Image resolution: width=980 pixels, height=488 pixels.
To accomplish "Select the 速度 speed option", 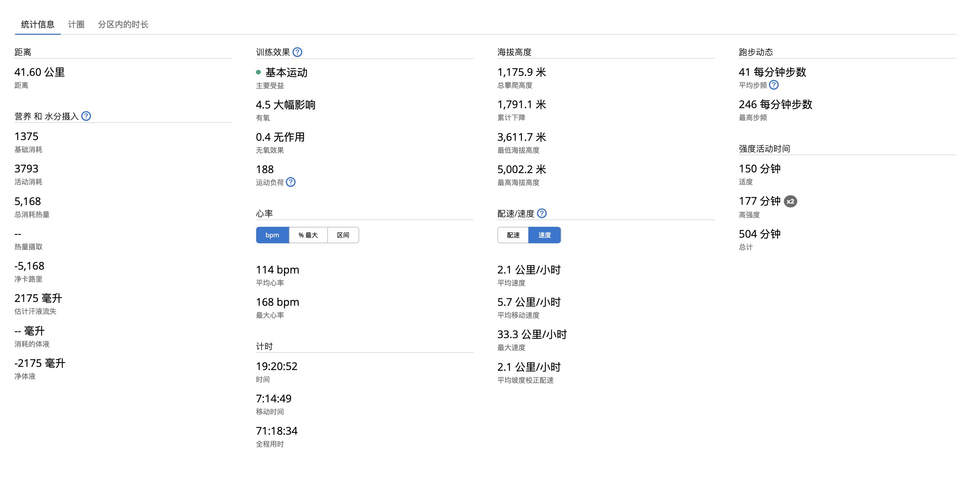I will 544,235.
